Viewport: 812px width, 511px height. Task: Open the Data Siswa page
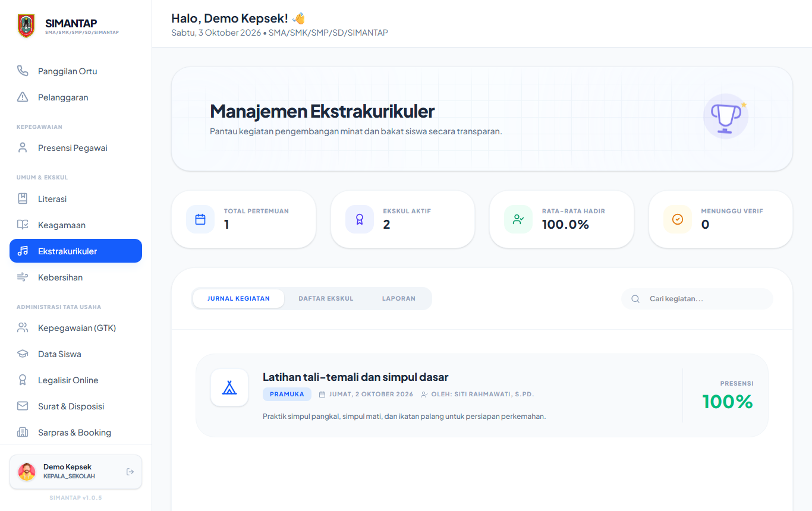(75, 354)
